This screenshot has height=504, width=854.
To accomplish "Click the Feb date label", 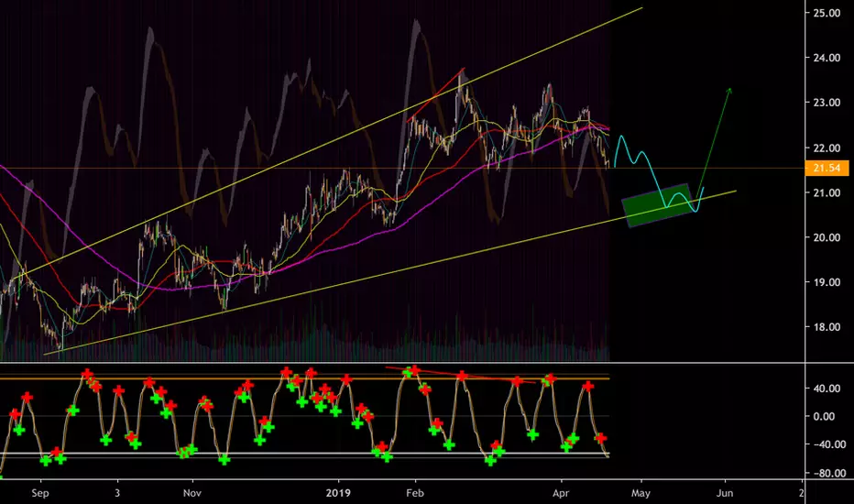I will click(x=415, y=493).
